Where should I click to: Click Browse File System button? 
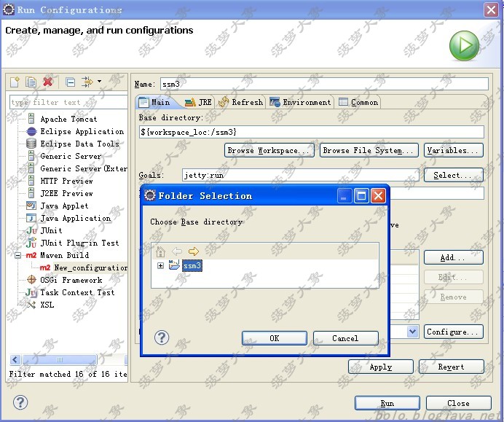tap(369, 151)
